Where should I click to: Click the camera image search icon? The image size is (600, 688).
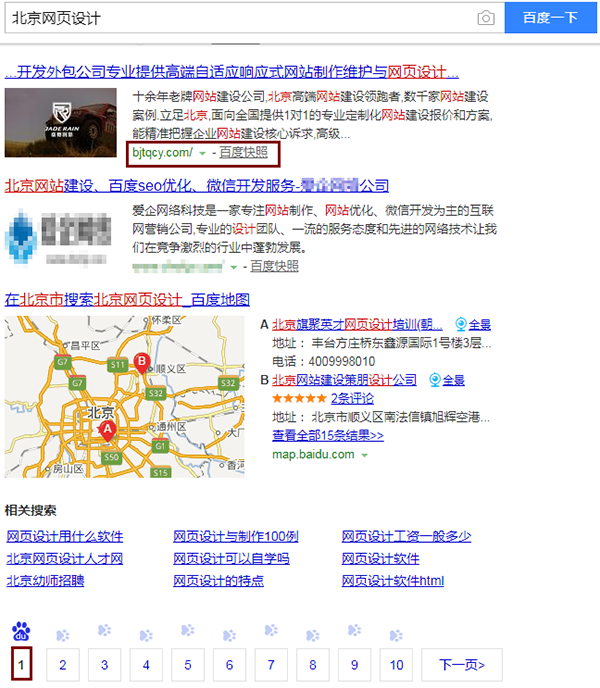[x=485, y=18]
